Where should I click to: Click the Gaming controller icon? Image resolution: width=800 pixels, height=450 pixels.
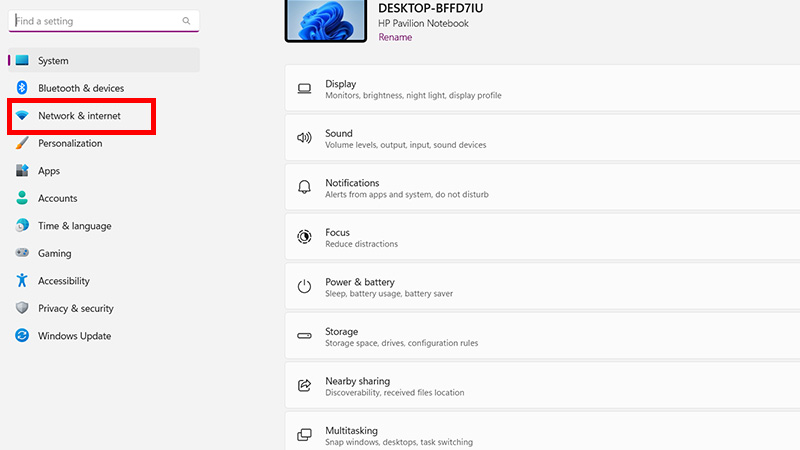point(22,253)
